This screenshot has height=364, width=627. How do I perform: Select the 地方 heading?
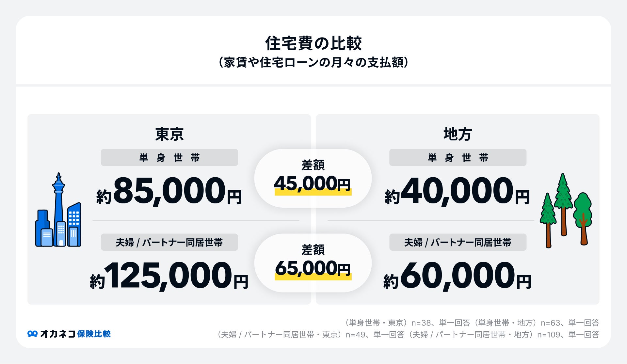tap(458, 134)
